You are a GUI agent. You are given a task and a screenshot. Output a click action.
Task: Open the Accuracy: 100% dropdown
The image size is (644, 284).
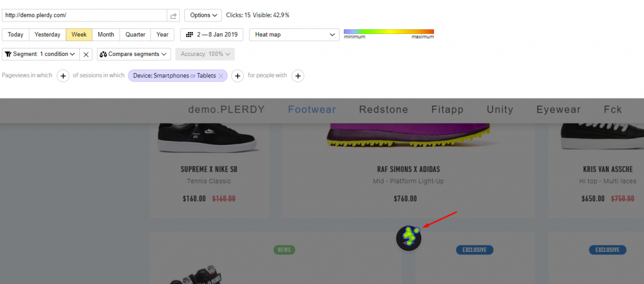pos(205,54)
